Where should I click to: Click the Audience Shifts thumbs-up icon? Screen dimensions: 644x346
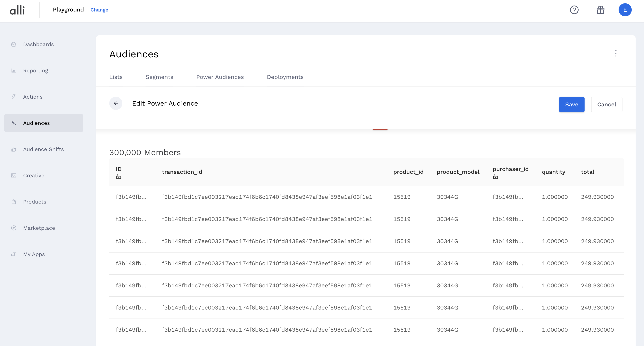pos(14,149)
